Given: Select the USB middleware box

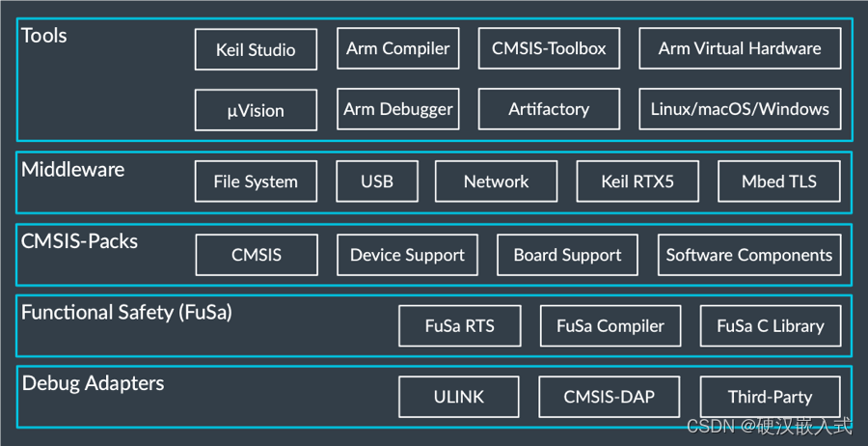Looking at the screenshot, I should [x=377, y=181].
